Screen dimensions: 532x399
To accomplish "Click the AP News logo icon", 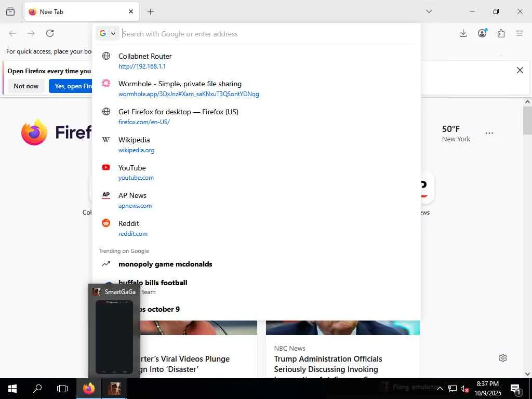I will [106, 195].
